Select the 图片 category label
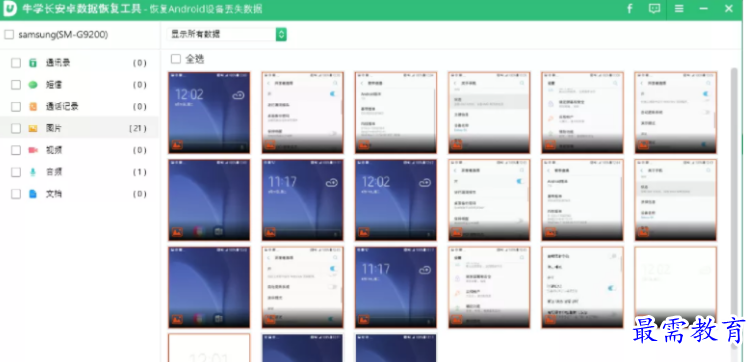The height and width of the screenshot is (362, 754). pyautogui.click(x=53, y=128)
